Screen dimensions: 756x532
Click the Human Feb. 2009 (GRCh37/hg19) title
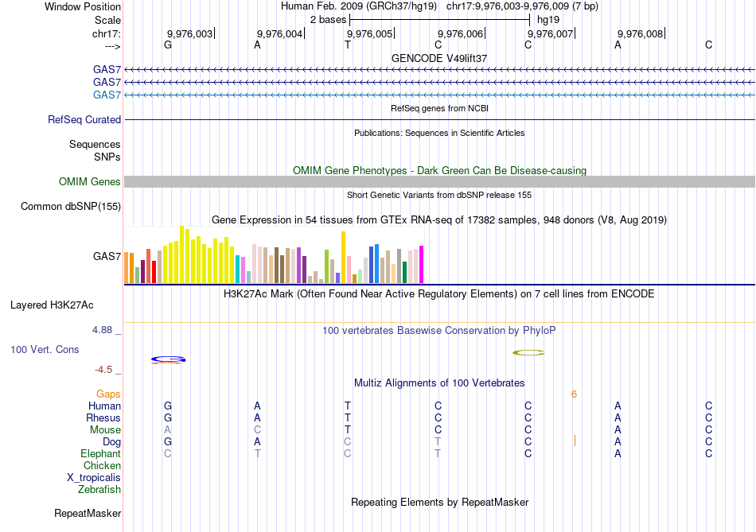(359, 6)
